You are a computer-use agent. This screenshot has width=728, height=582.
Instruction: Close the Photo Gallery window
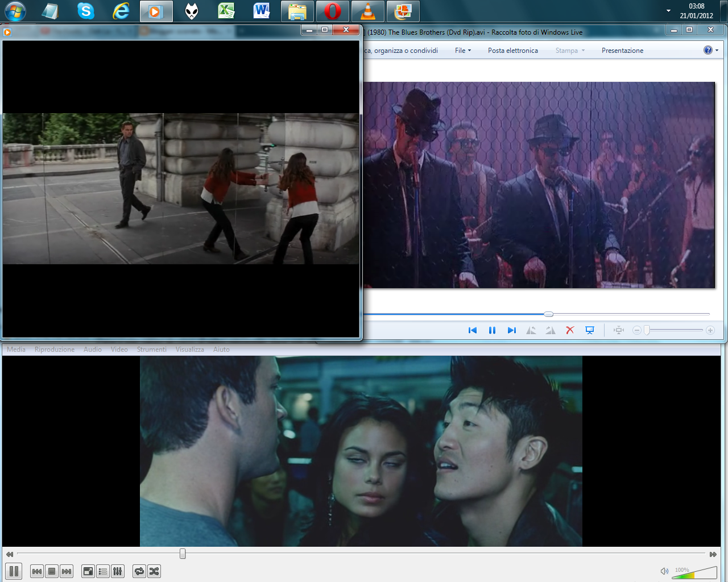click(710, 30)
